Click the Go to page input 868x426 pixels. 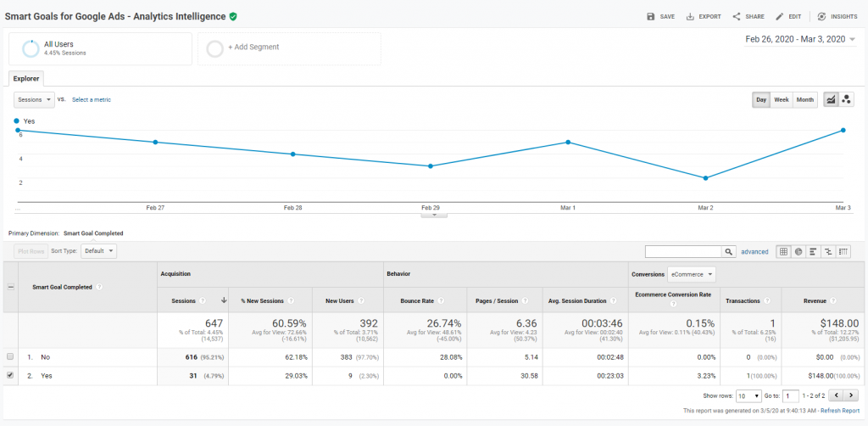pos(791,395)
